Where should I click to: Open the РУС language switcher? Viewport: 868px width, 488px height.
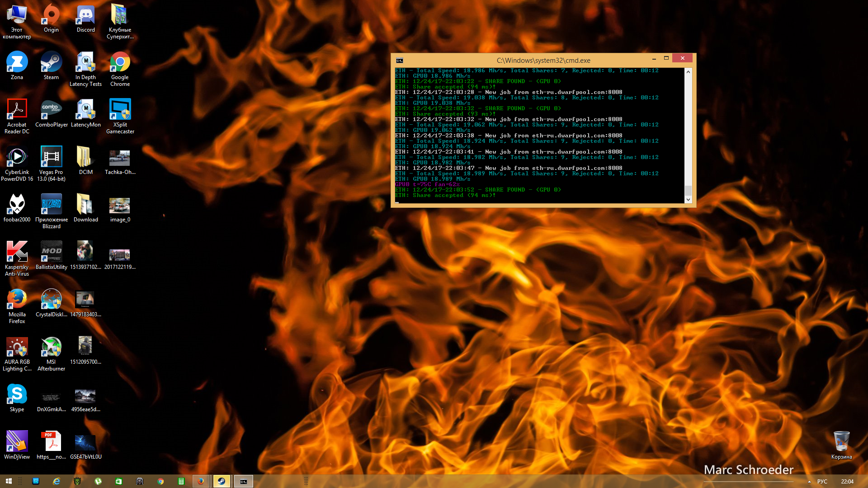click(x=822, y=482)
